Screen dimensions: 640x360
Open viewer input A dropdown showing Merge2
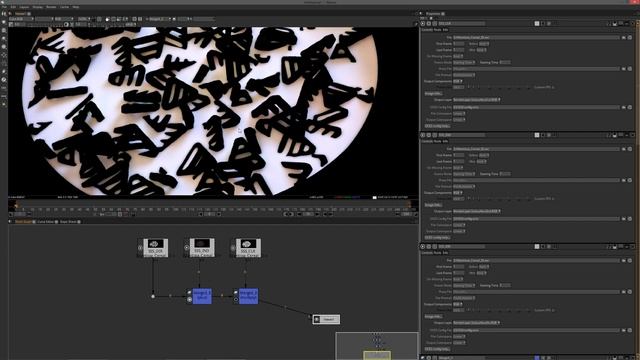point(159,19)
